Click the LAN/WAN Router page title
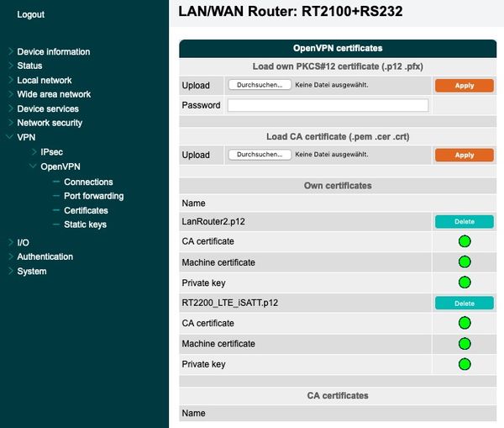Image resolution: width=504 pixels, height=428 pixels. coord(291,12)
